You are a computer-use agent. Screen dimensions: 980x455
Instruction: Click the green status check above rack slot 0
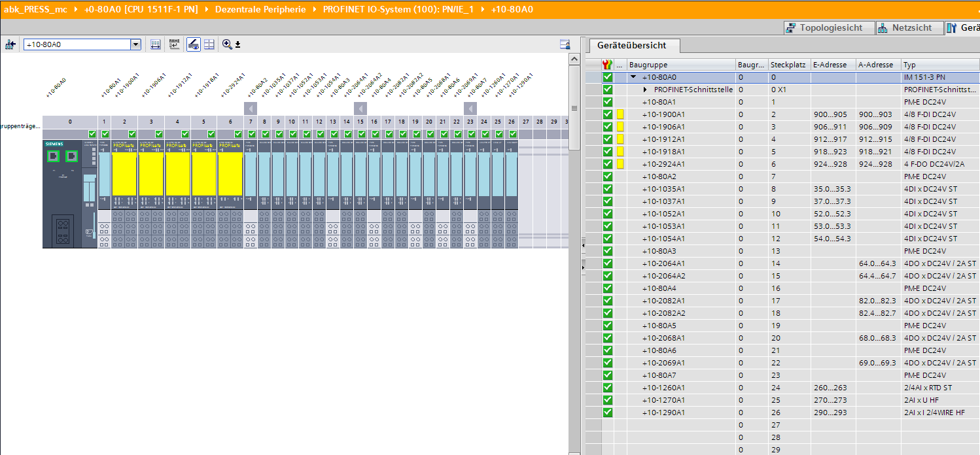pyautogui.click(x=92, y=134)
